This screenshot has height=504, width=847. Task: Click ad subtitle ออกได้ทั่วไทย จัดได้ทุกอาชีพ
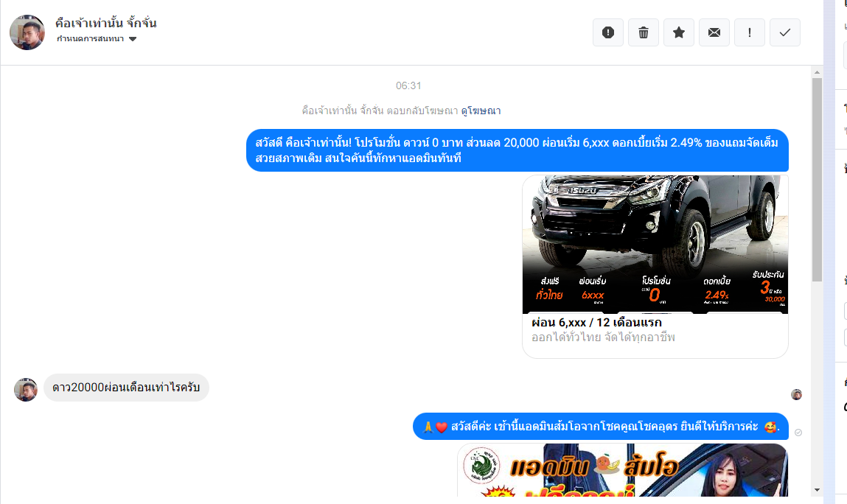[x=604, y=337]
